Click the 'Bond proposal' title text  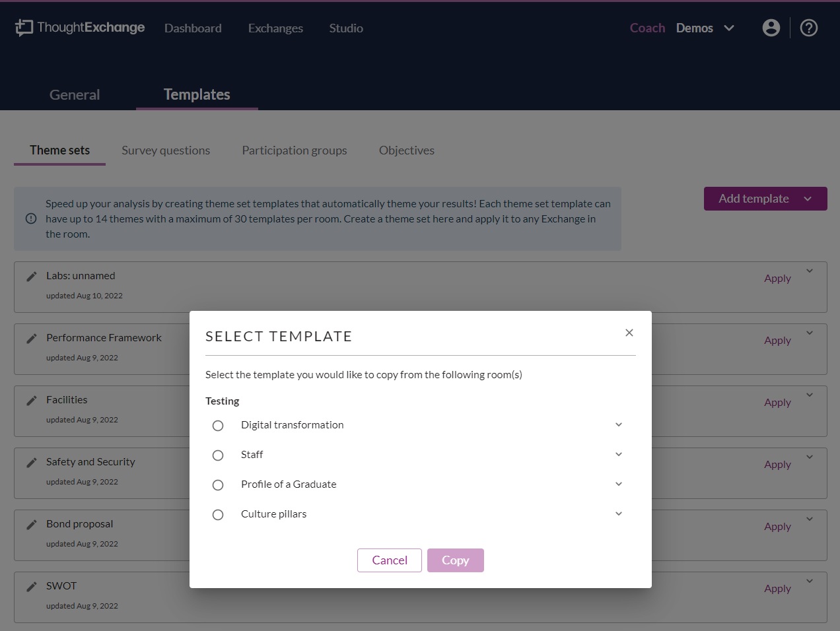coord(79,524)
